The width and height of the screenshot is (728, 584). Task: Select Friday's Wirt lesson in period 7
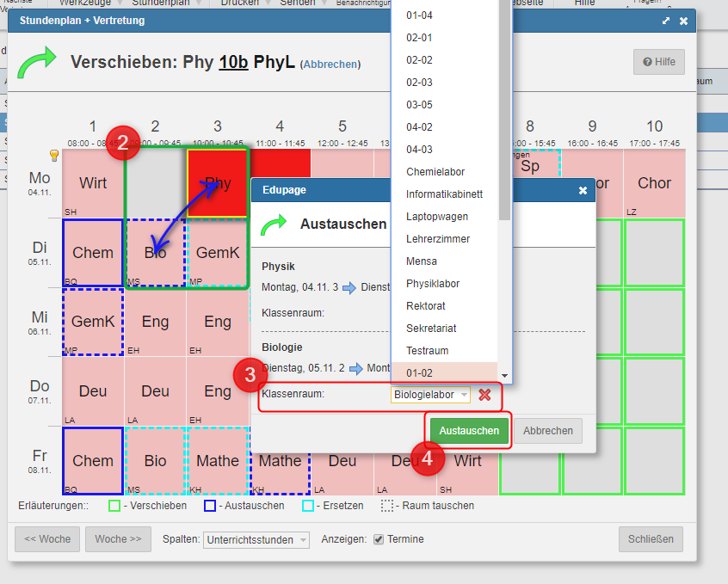pos(467,474)
